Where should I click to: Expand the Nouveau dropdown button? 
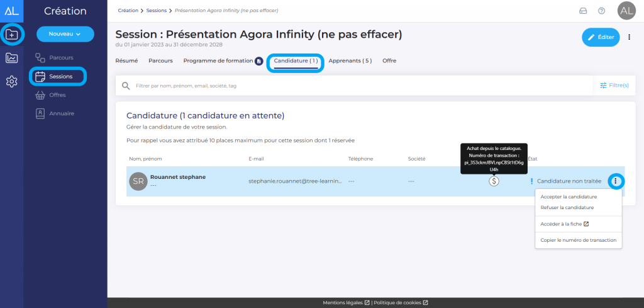coord(65,34)
